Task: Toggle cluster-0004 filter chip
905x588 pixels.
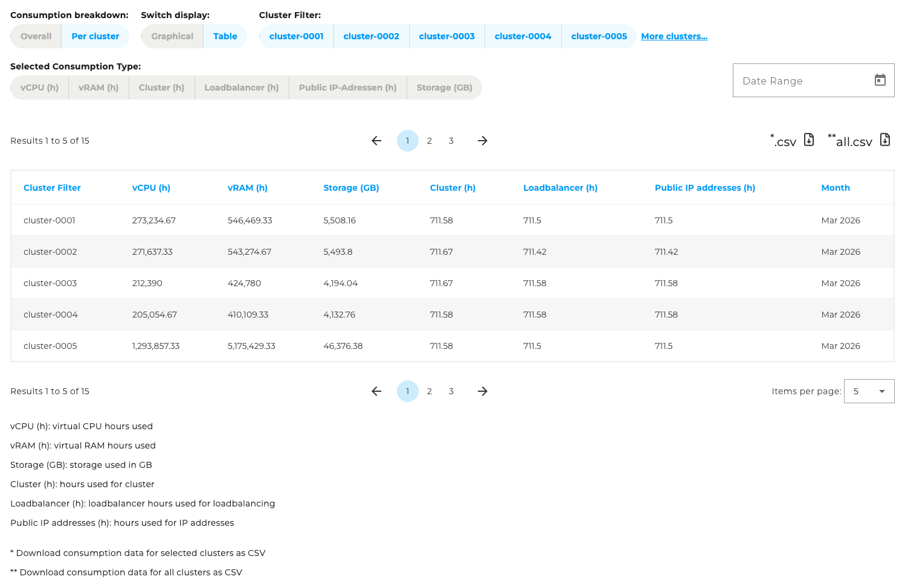Action: click(523, 36)
